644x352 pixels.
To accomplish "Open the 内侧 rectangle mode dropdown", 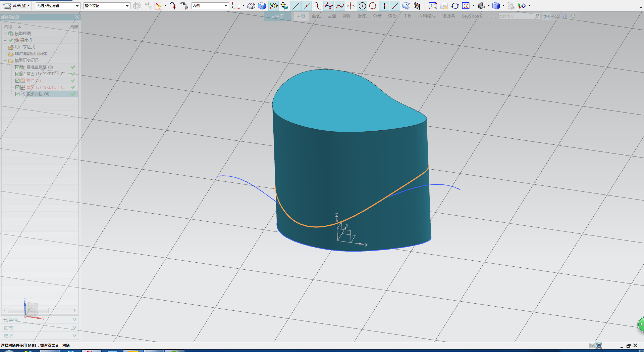I will [x=210, y=6].
